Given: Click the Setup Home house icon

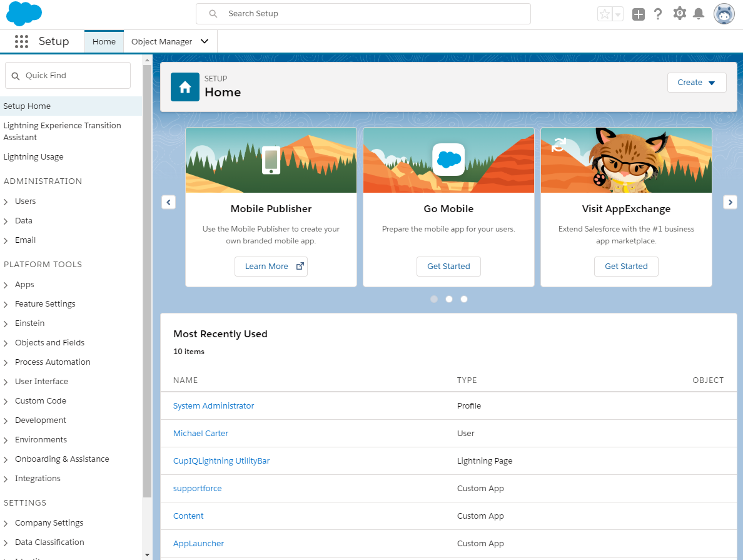Looking at the screenshot, I should pos(184,87).
